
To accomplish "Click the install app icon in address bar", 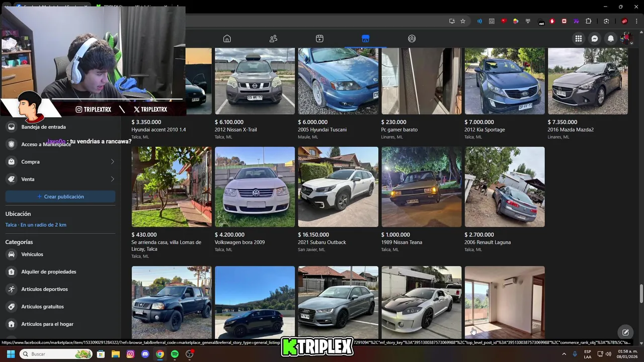I will pyautogui.click(x=452, y=21).
